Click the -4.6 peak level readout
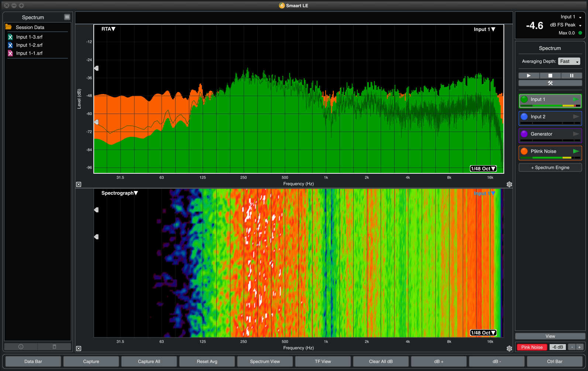 [534, 26]
